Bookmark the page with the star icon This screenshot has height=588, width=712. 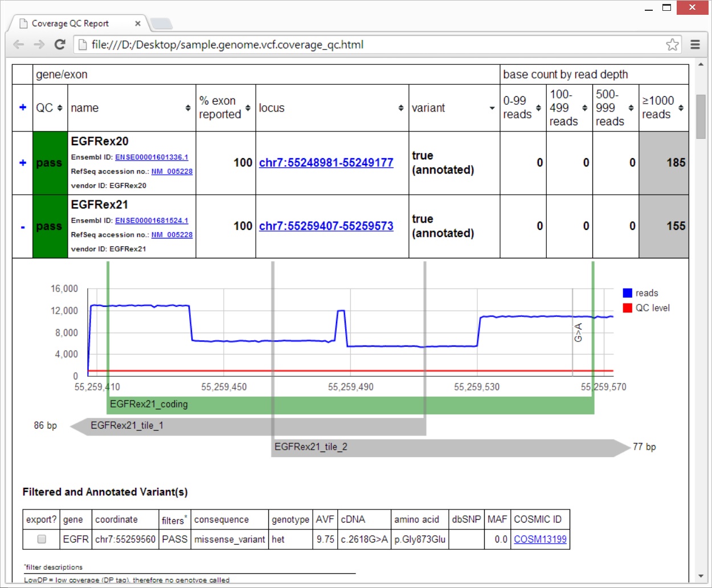[x=672, y=44]
